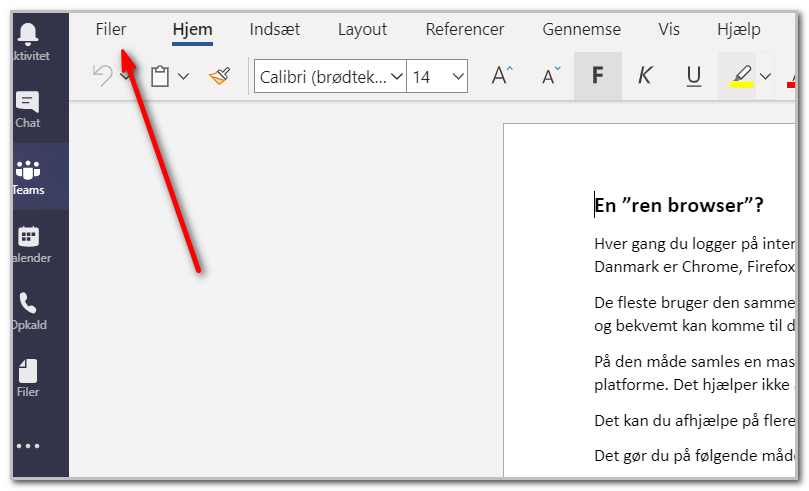Click heading En "ren browser"?
Viewport: 809px width, 491px height.
coord(678,205)
